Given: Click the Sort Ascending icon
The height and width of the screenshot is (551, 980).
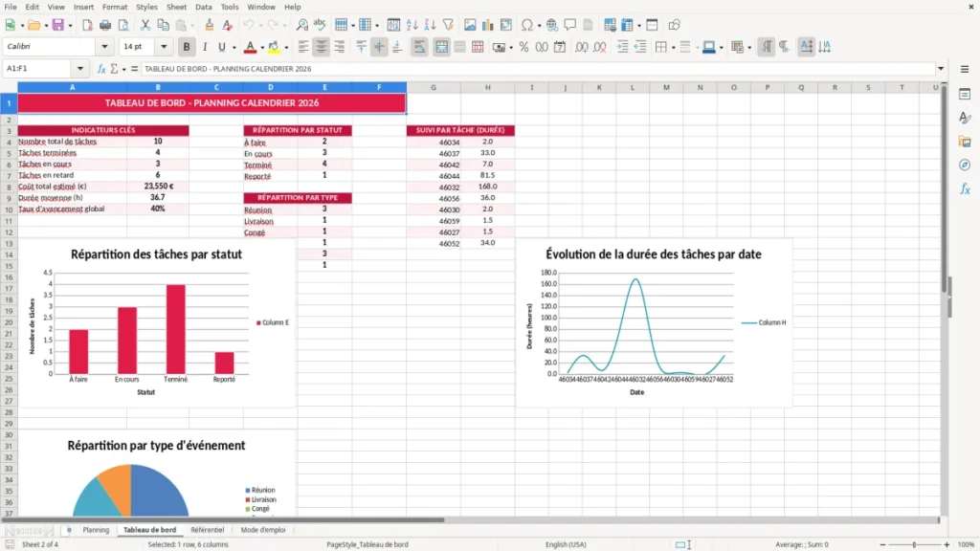Looking at the screenshot, I should tap(412, 25).
